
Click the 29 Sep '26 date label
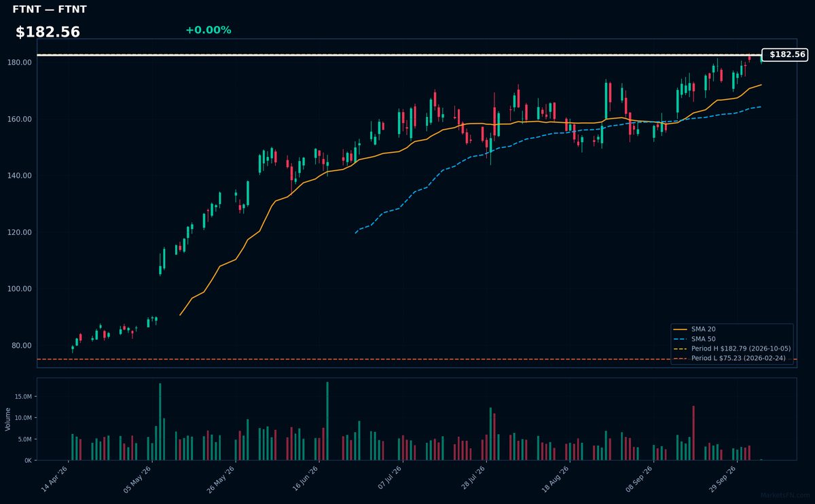click(x=723, y=479)
